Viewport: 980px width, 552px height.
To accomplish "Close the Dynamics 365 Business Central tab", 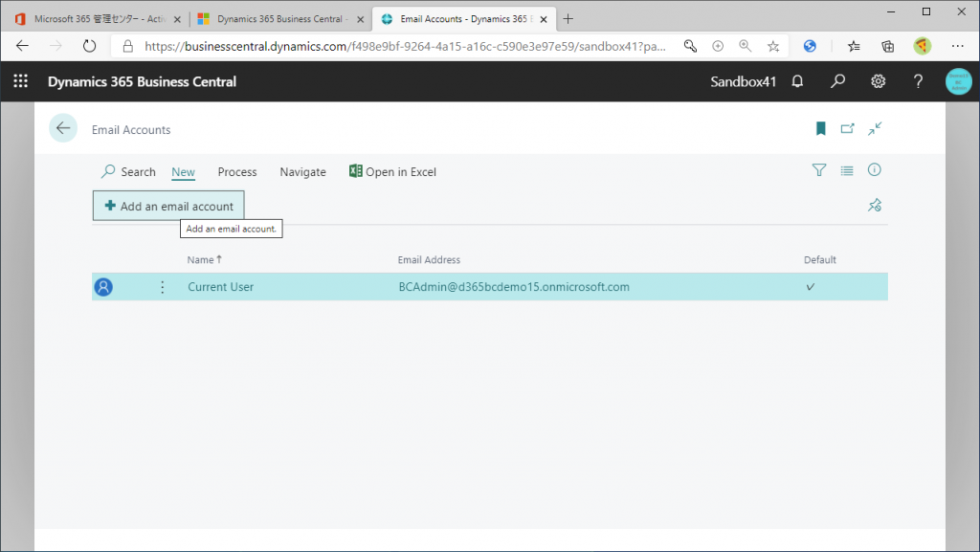I will click(361, 19).
